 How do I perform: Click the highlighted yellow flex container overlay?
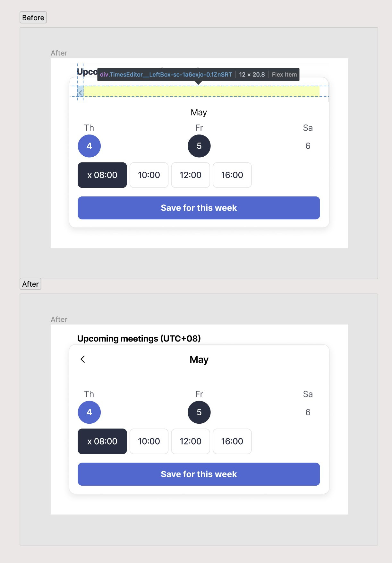pyautogui.click(x=202, y=92)
